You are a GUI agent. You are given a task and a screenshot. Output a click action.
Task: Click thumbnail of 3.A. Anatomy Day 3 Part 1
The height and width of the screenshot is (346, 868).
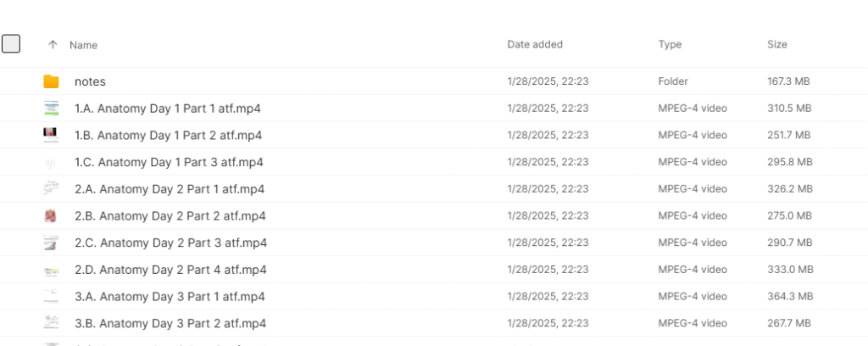[x=51, y=297]
